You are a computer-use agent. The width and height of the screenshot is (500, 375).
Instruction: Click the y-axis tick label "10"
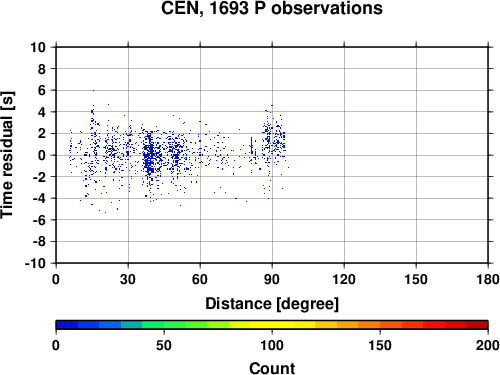pos(38,47)
